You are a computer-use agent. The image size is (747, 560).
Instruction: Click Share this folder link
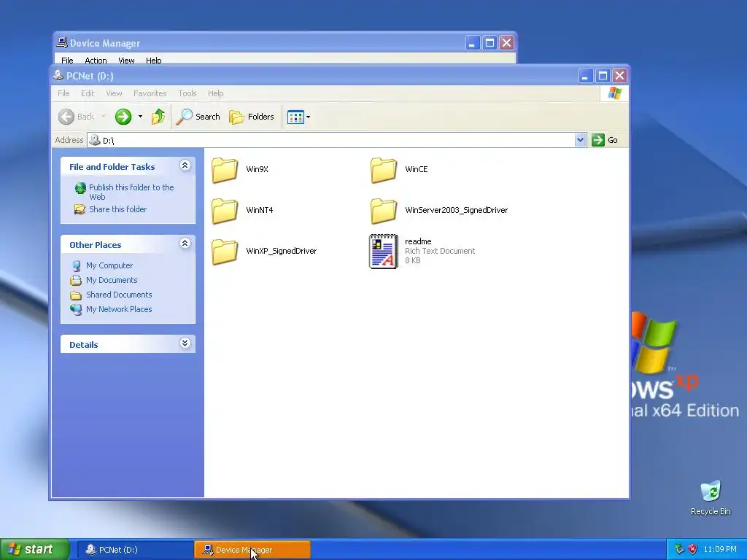[117, 209]
